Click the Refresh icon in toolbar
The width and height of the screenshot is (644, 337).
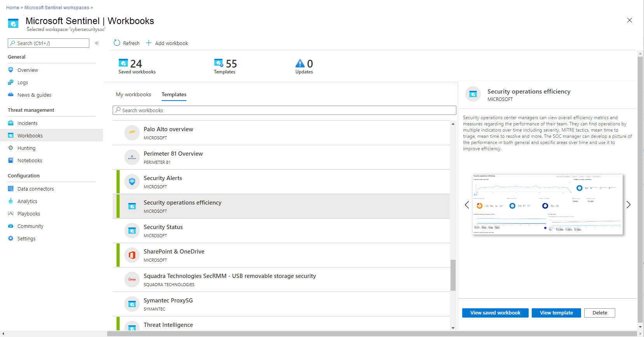pyautogui.click(x=117, y=43)
